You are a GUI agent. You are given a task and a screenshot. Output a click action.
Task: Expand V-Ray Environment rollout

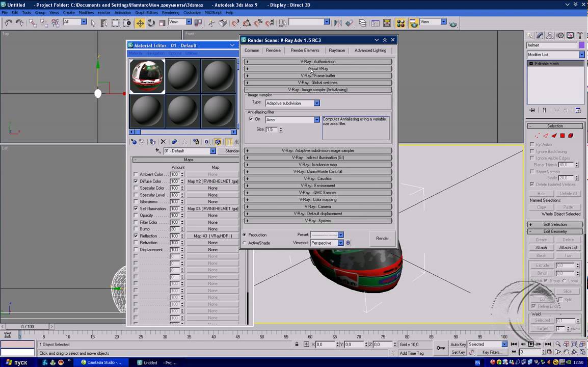(x=318, y=186)
